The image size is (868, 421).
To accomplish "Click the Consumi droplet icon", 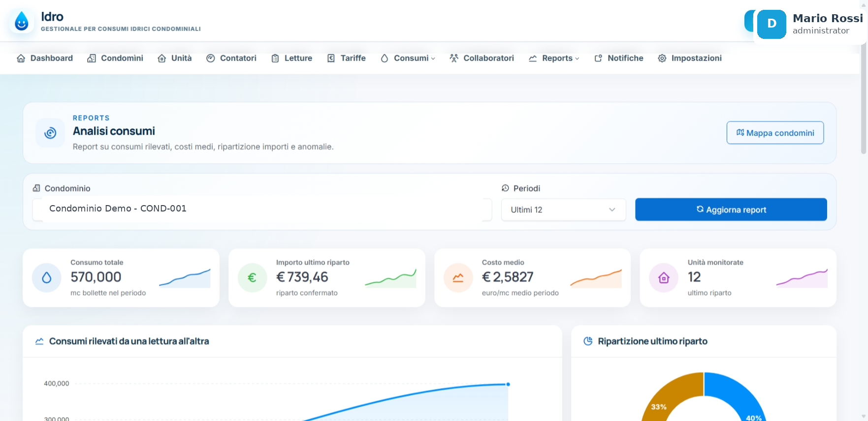I will pyautogui.click(x=385, y=58).
